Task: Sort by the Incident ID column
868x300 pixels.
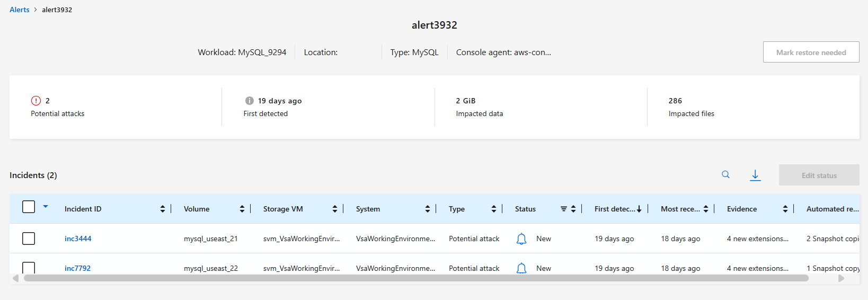Action: [162, 209]
